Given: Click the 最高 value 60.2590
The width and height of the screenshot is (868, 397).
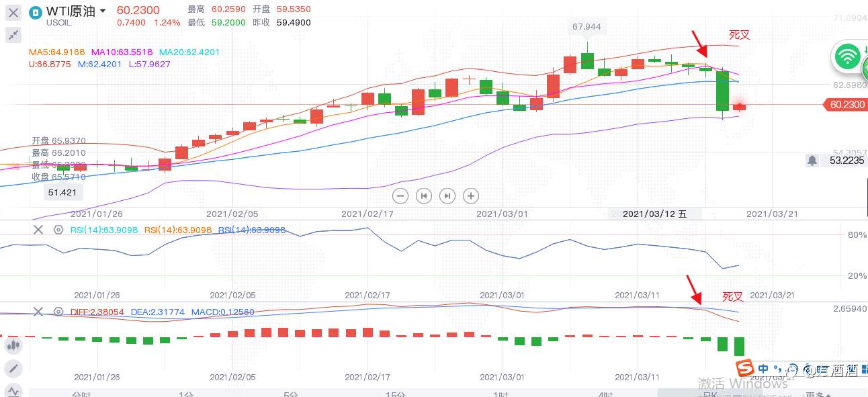Looking at the screenshot, I should pyautogui.click(x=229, y=10).
